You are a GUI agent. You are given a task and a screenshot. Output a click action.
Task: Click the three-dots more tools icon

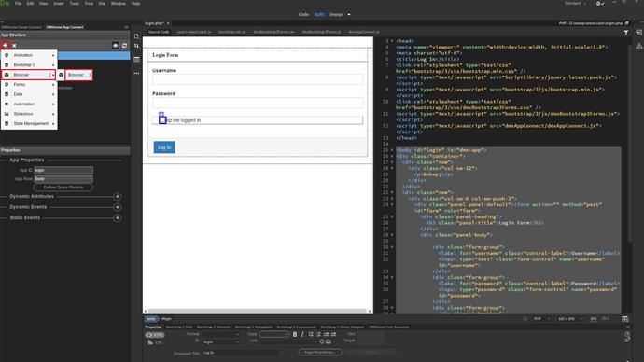[137, 73]
